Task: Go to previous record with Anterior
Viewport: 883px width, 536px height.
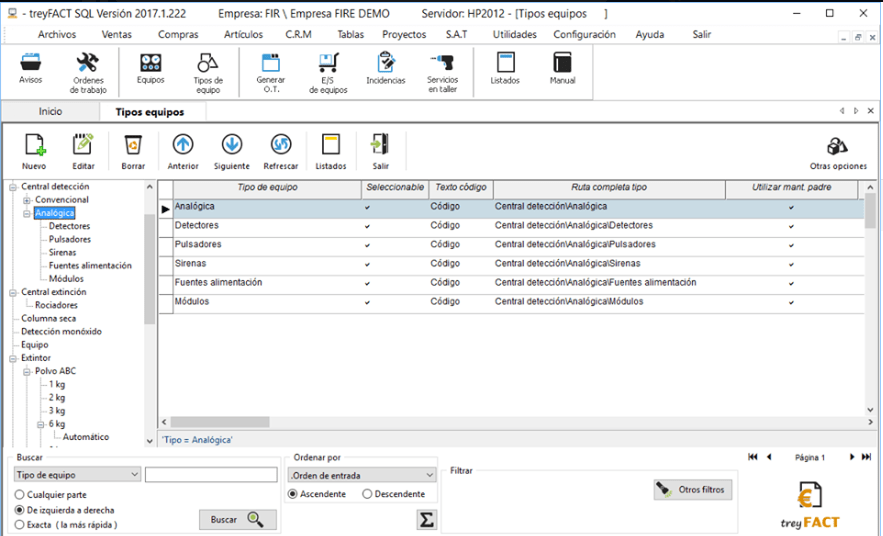Action: [x=182, y=145]
